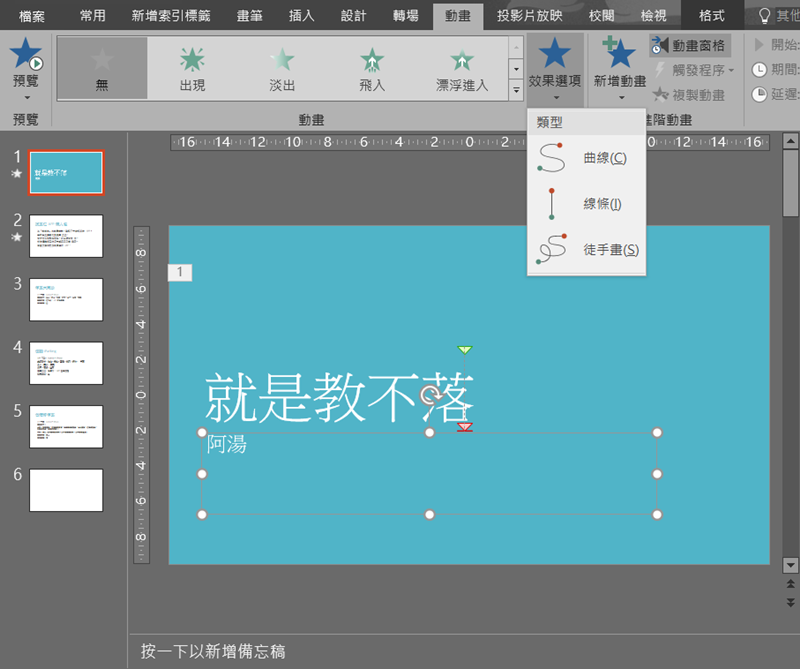The height and width of the screenshot is (669, 800).
Task: Toggle the 動畫窗格 animation pane
Action: (x=690, y=45)
